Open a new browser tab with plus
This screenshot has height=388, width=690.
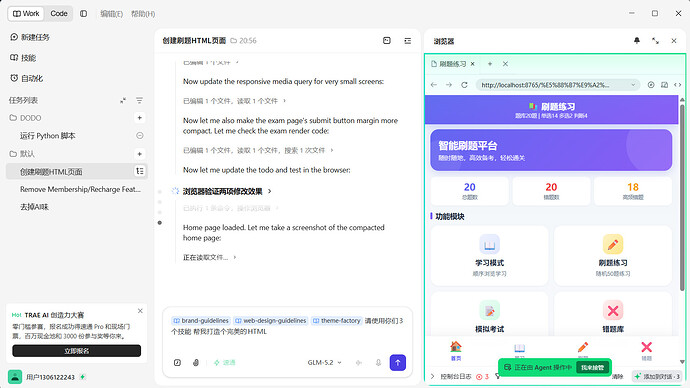pyautogui.click(x=490, y=64)
